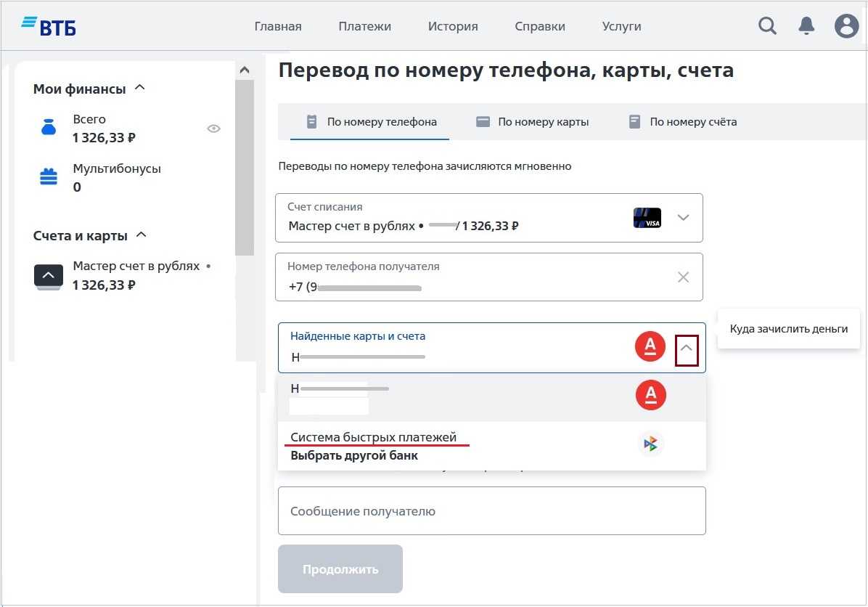Viewport: 868px width, 607px height.
Task: Collapse the 'Мои финансы' section
Action: [141, 88]
